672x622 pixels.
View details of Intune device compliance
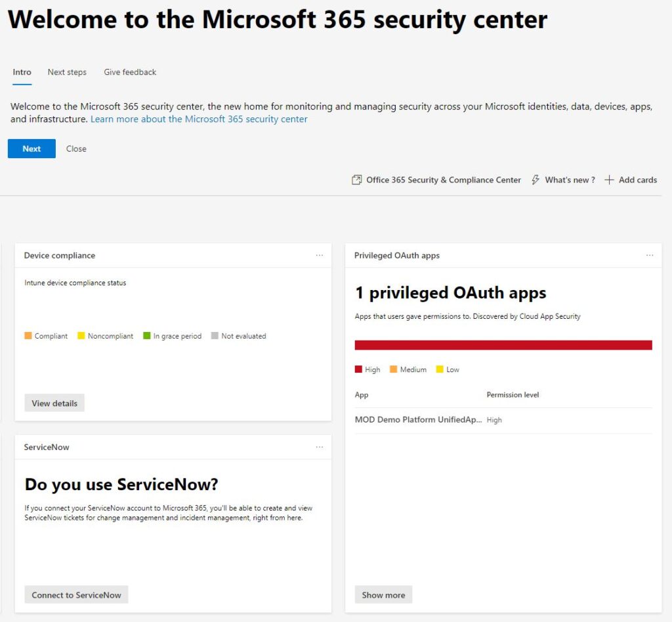[54, 403]
